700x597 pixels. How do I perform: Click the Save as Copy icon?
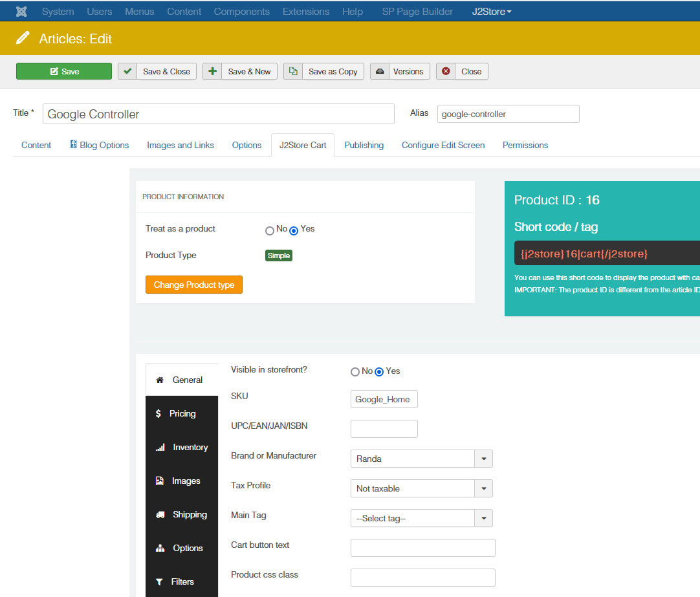click(293, 71)
